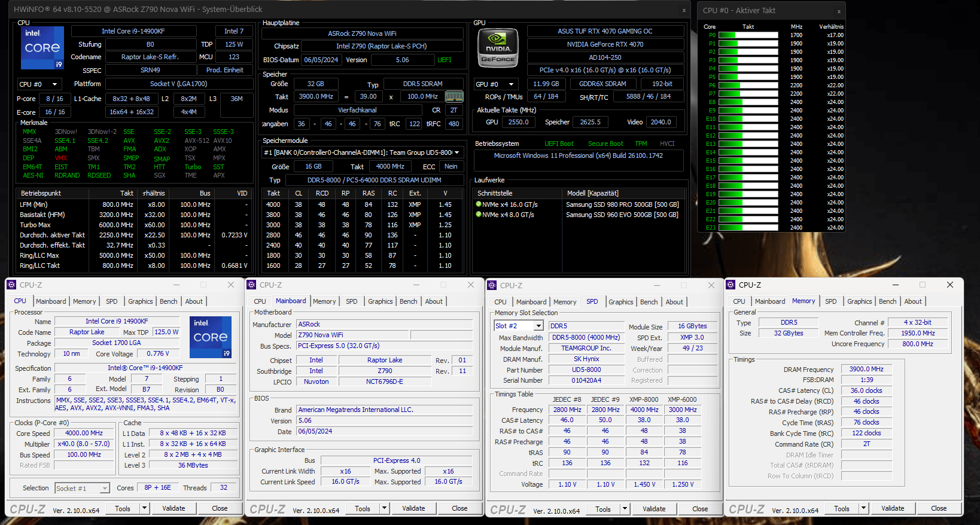Click the P0 core clock bar
This screenshot has height=525, width=980.
point(748,35)
